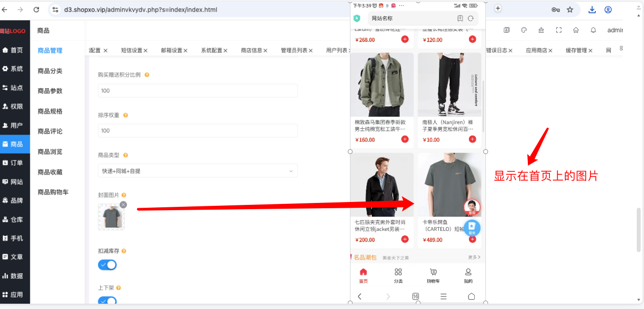Click the 更多 link beside 名品潮包

coord(474,257)
